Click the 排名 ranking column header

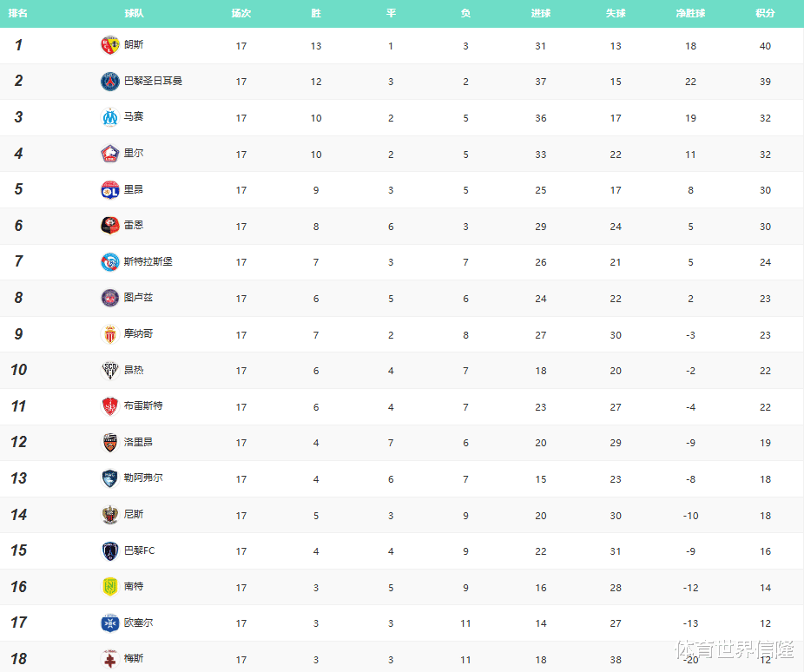click(x=18, y=14)
